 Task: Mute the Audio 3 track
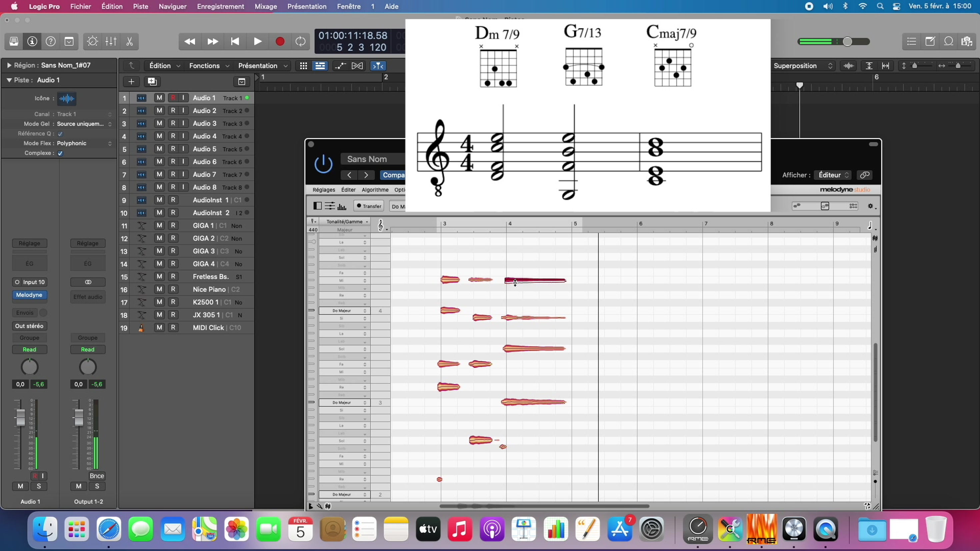click(159, 123)
